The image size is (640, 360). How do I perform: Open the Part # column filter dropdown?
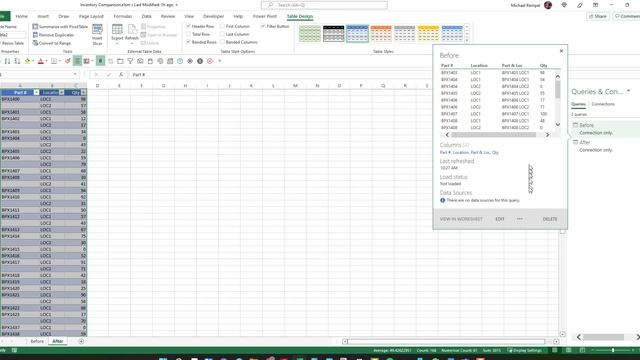pyautogui.click(x=36, y=92)
